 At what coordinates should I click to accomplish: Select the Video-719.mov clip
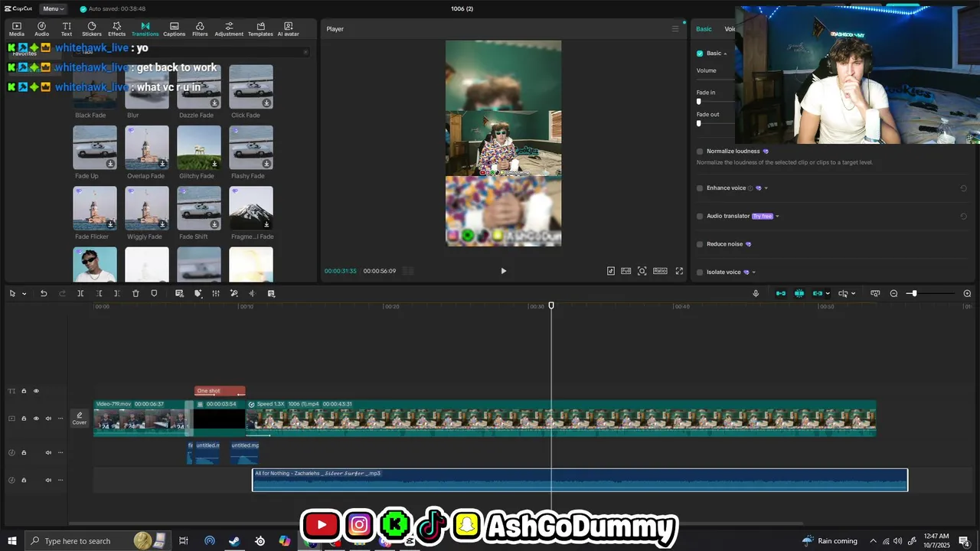[x=140, y=419]
